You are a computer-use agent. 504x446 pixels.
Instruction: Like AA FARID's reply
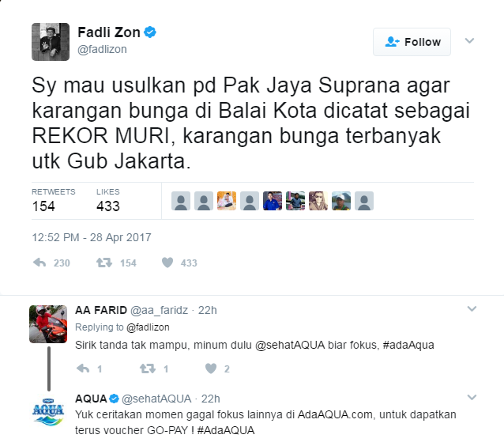click(211, 369)
